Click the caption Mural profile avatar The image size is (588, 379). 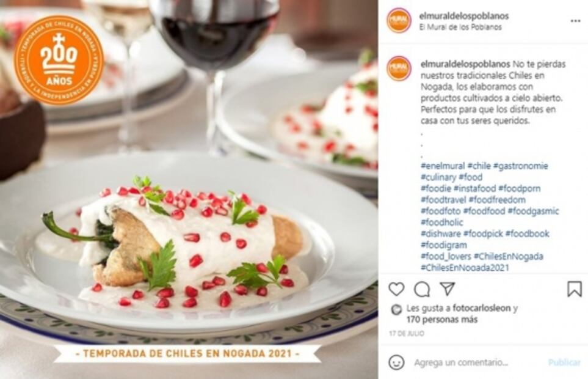pos(399,68)
